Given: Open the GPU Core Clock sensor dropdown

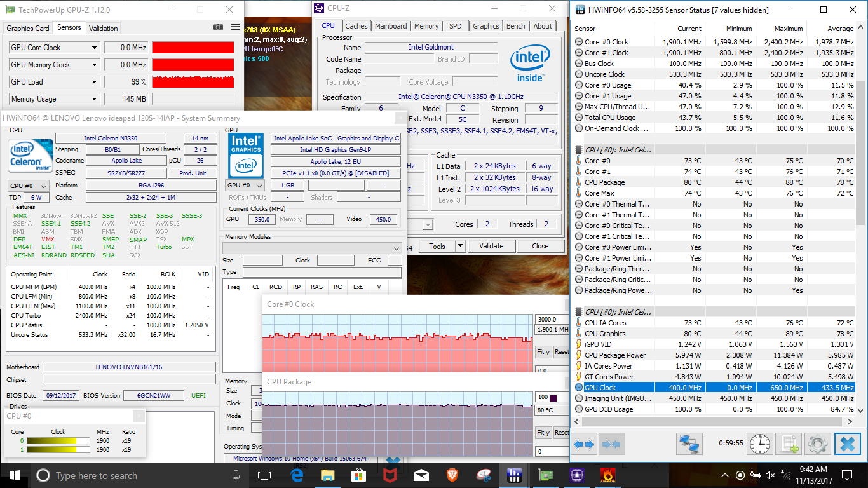Looking at the screenshot, I should coord(95,48).
